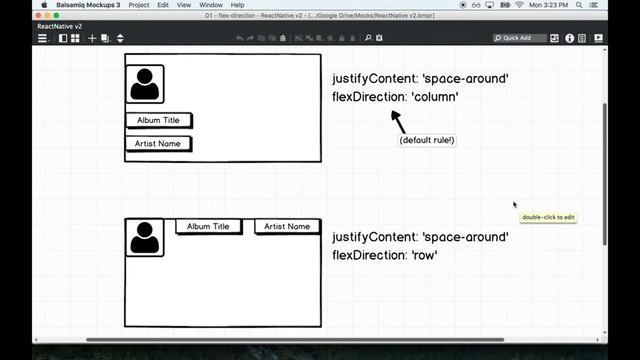Switch to single mockup view icon
This screenshot has width=640, height=360.
(63, 38)
